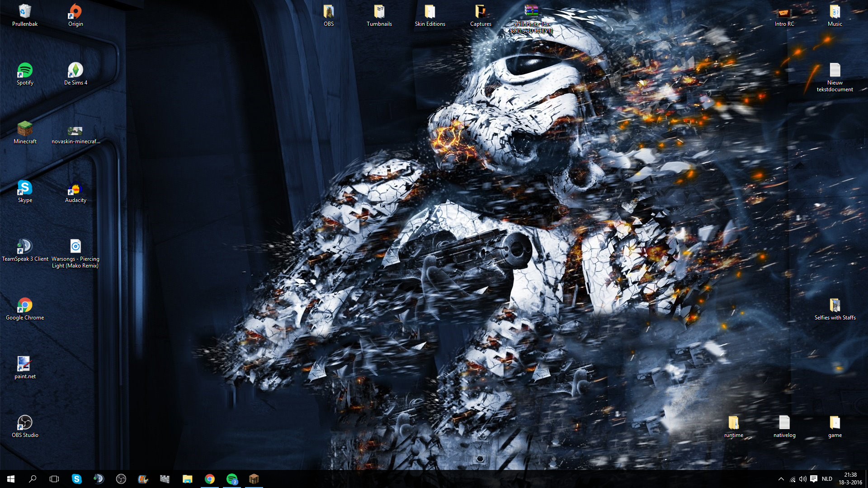Open File Explorer from the taskbar
The image size is (868, 488).
[187, 479]
